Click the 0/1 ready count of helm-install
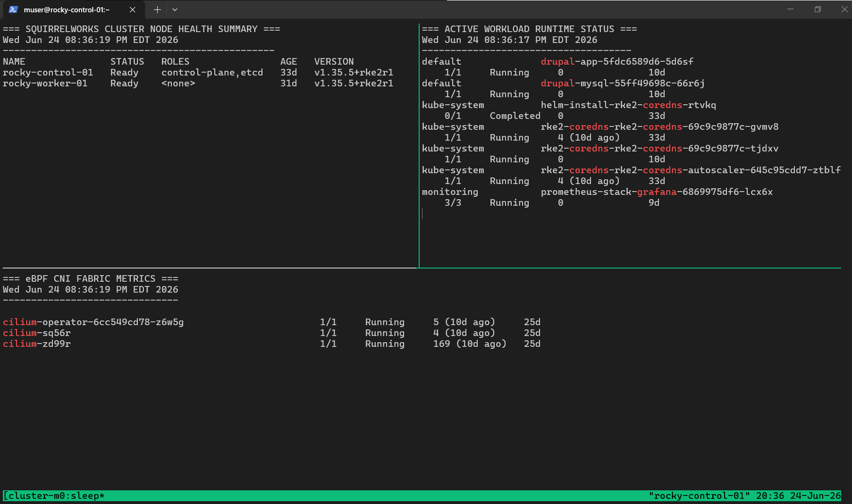Viewport: 852px width, 504px height. 453,116
